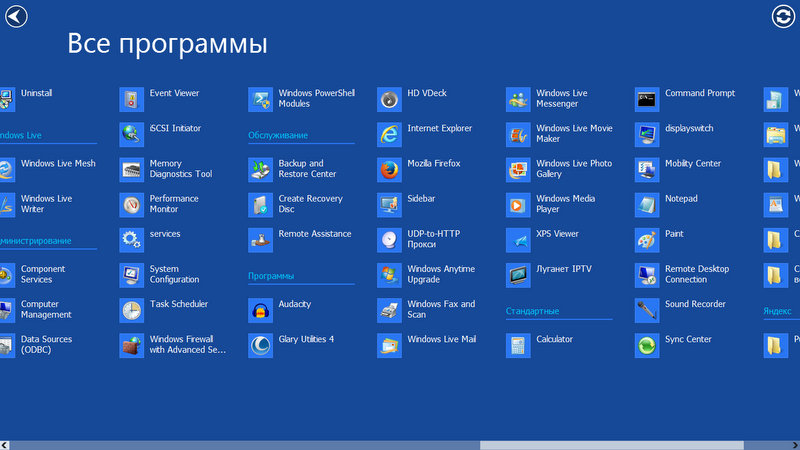Launch Sound Recorder microphone icon

(x=647, y=311)
